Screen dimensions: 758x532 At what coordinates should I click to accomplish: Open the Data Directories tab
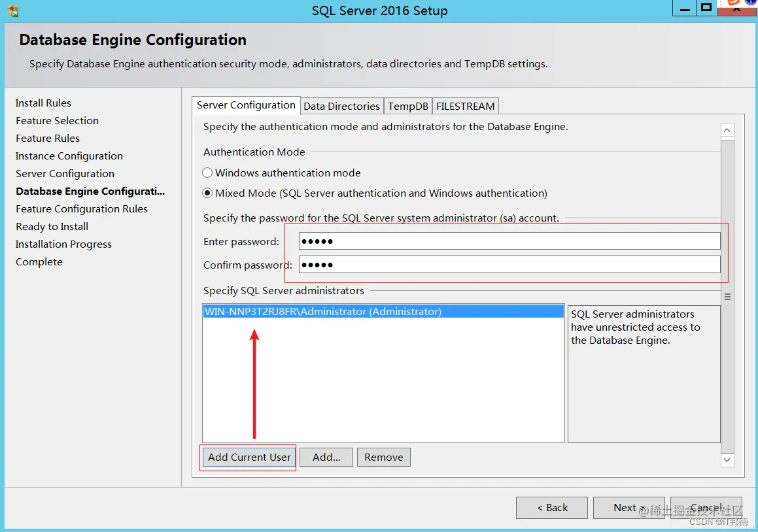(342, 107)
